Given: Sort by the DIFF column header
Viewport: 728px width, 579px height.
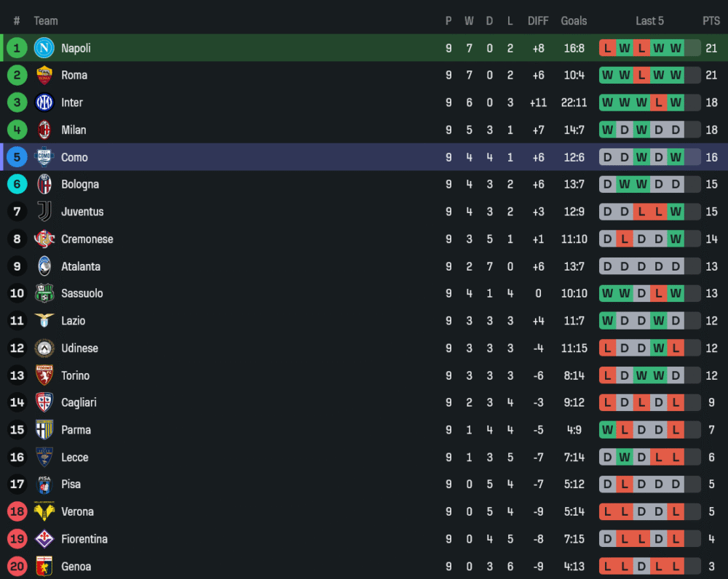Looking at the screenshot, I should pos(538,21).
